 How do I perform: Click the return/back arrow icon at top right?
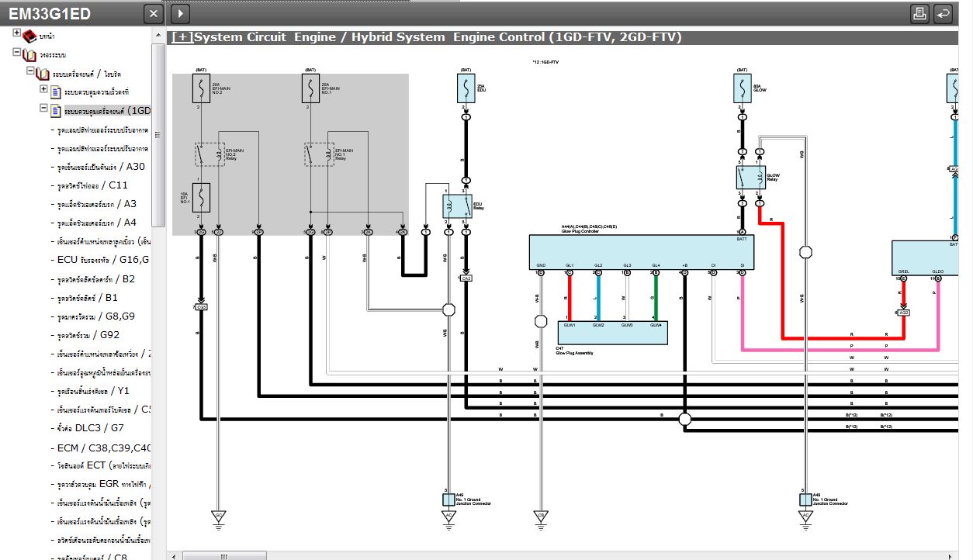pos(943,13)
